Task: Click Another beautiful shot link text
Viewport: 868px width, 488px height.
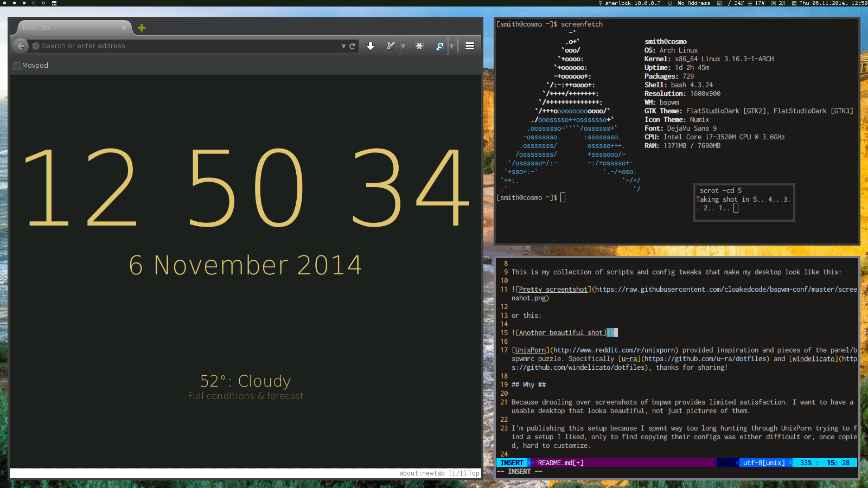Action: pyautogui.click(x=561, y=333)
